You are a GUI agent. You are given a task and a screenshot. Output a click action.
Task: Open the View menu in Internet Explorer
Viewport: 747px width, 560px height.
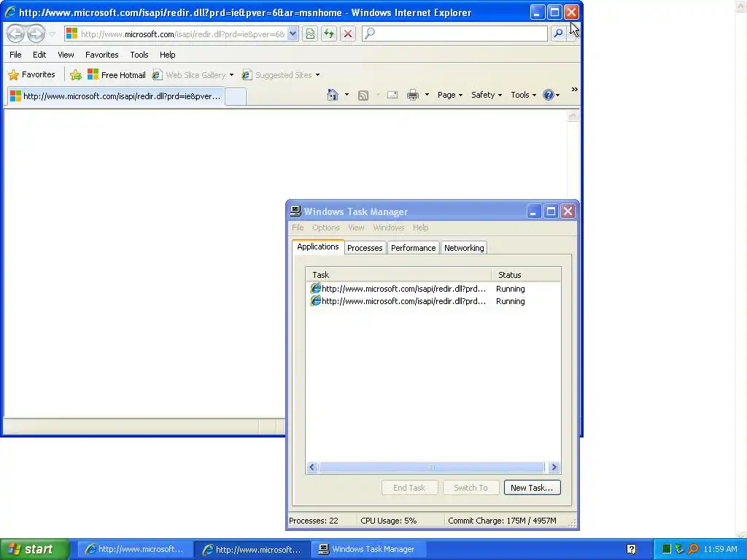click(66, 55)
